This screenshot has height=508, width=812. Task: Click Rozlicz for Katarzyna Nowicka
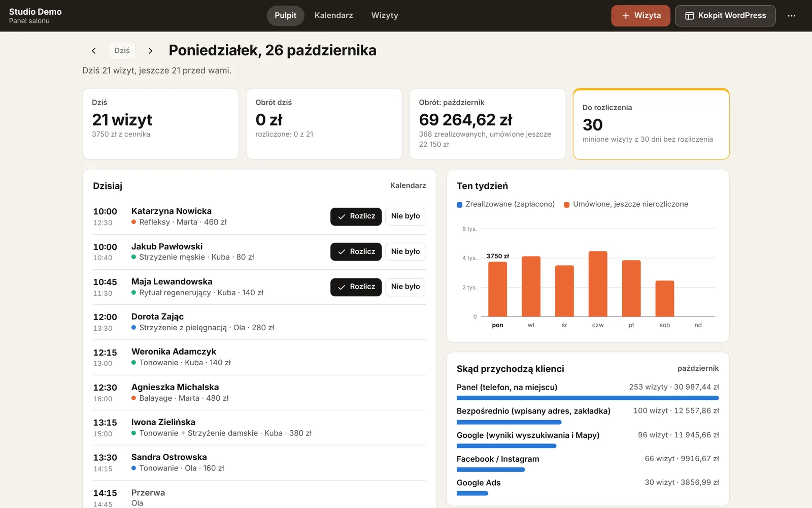(x=356, y=216)
